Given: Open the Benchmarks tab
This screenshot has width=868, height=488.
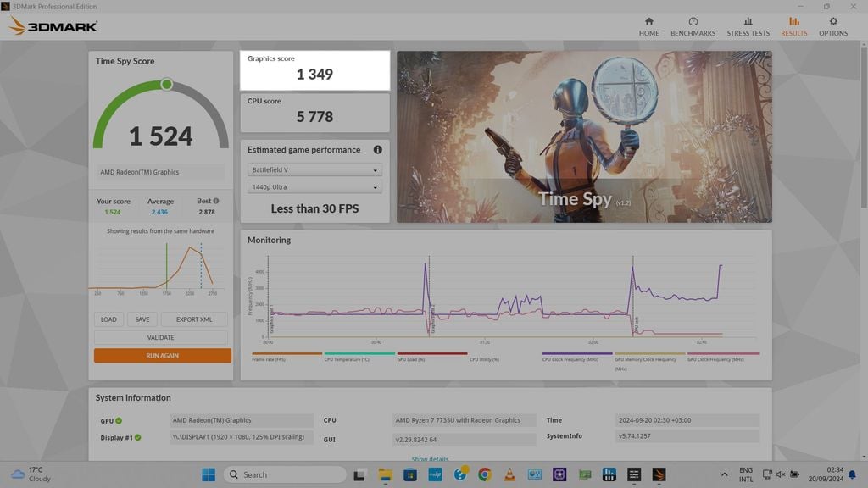Looking at the screenshot, I should tap(693, 26).
